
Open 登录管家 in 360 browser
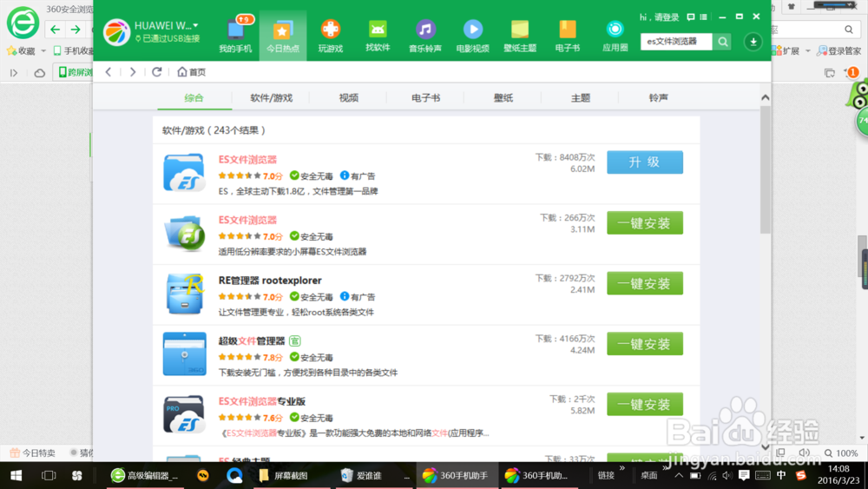tap(839, 51)
